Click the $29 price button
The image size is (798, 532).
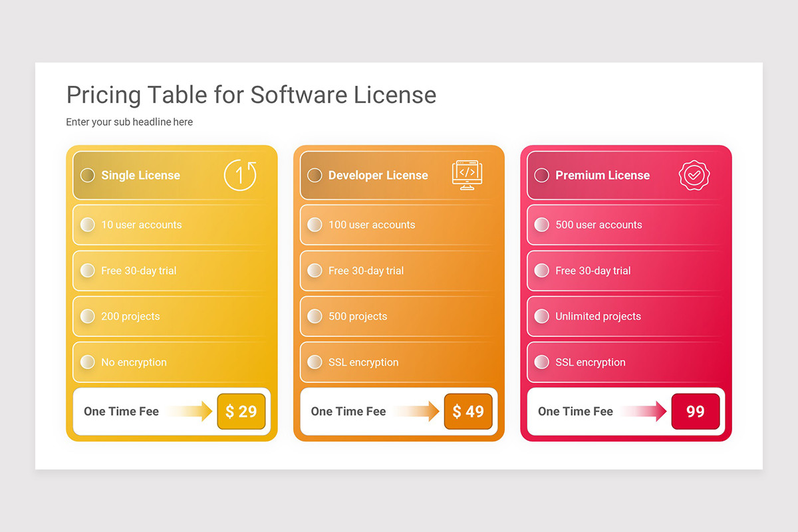[x=241, y=411]
